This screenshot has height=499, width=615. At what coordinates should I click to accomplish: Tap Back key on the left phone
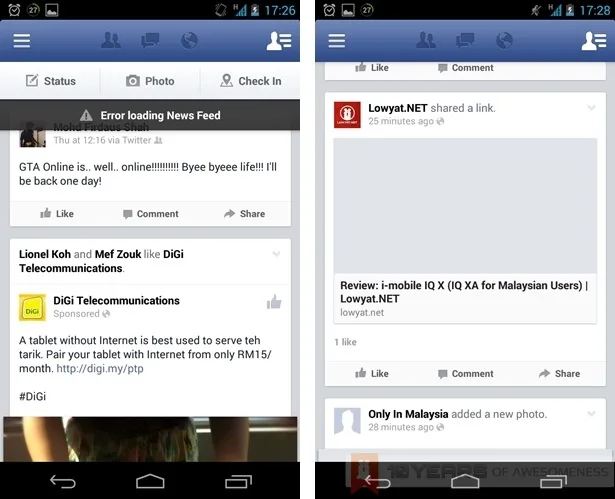pyautogui.click(x=62, y=481)
